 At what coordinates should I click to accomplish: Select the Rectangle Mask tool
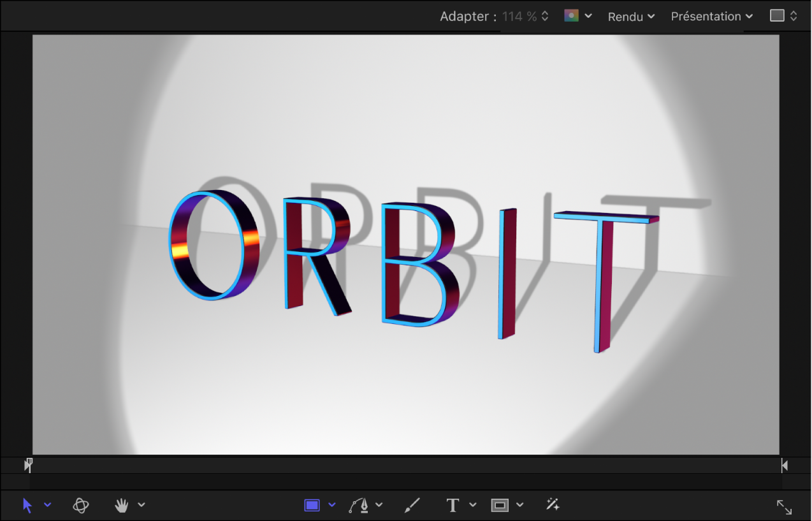[500, 504]
